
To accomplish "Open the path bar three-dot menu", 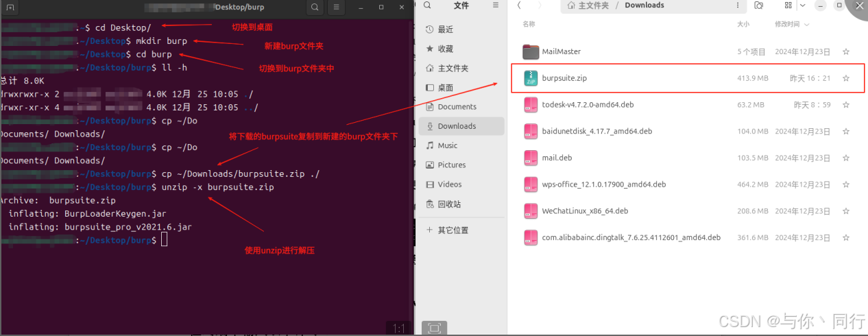I will click(738, 5).
